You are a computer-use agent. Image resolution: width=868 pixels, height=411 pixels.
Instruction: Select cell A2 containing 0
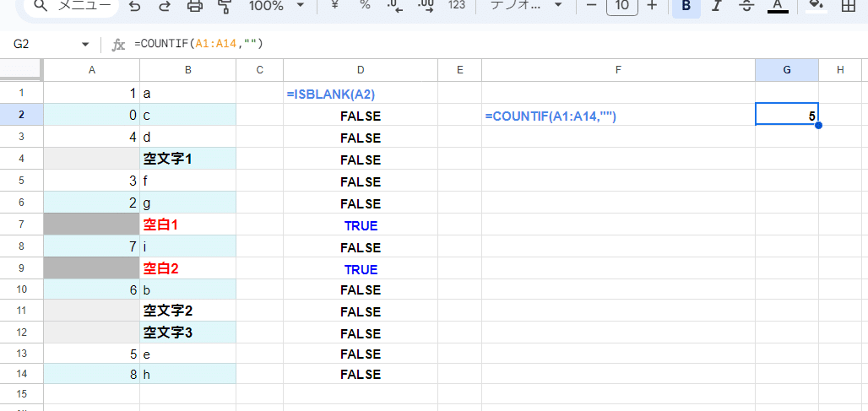(91, 115)
